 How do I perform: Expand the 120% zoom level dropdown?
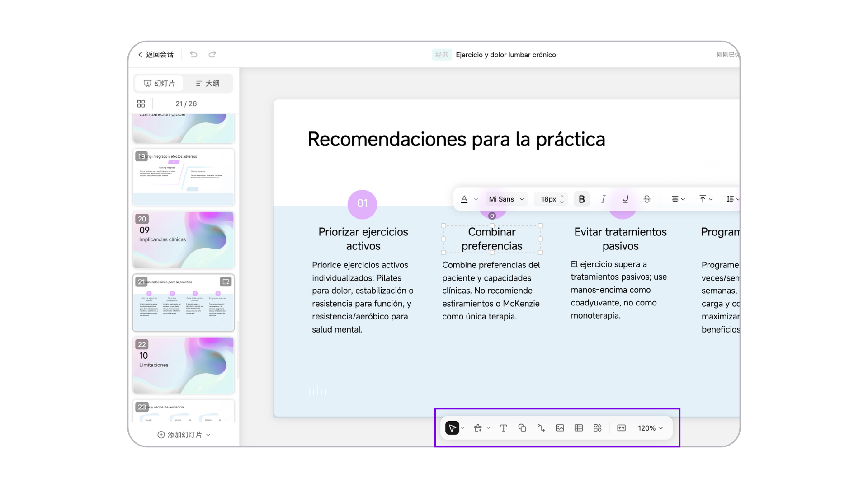(x=651, y=428)
